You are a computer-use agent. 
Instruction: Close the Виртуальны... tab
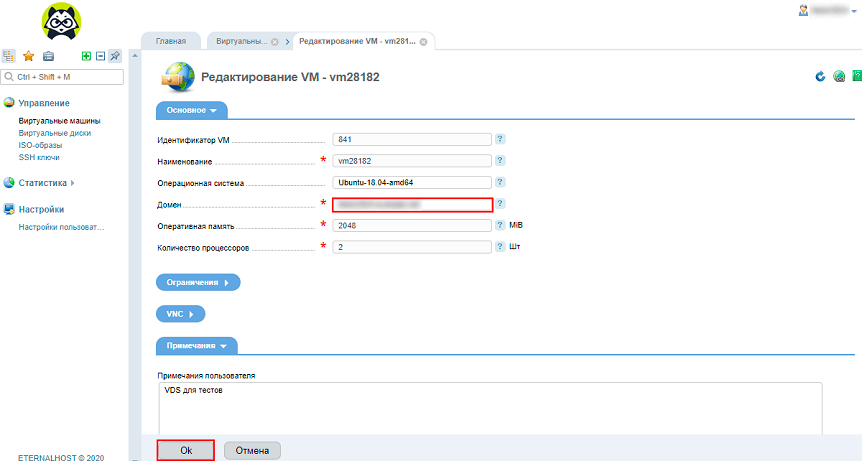[x=275, y=42]
